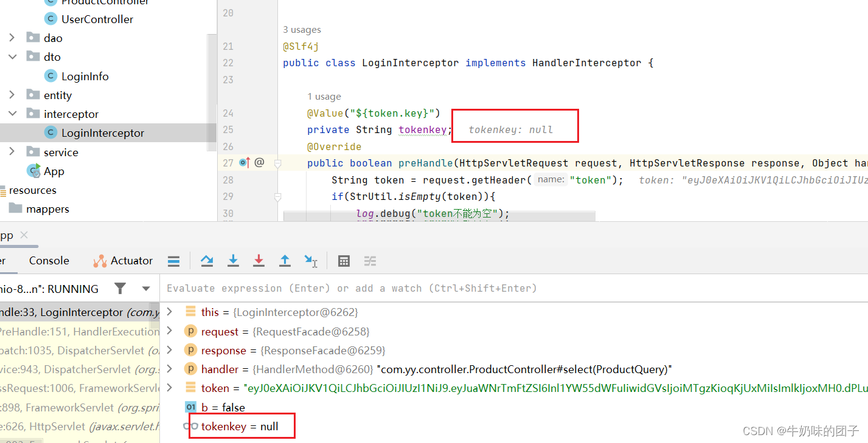Viewport: 868px width, 443px height.
Task: Collapse the interceptor package
Action: (x=12, y=114)
